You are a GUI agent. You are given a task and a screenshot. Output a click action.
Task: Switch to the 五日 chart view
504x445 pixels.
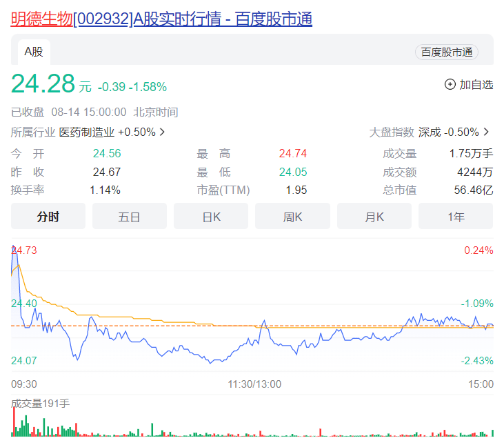(129, 217)
